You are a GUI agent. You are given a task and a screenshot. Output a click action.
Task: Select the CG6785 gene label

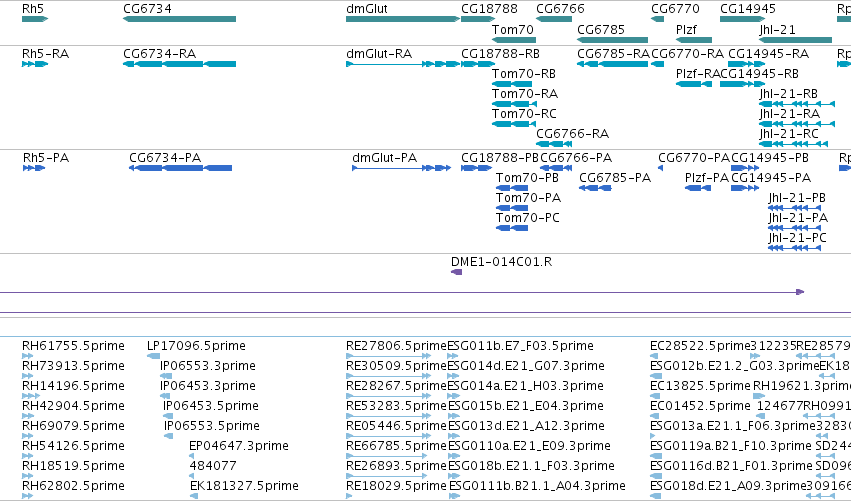(601, 29)
